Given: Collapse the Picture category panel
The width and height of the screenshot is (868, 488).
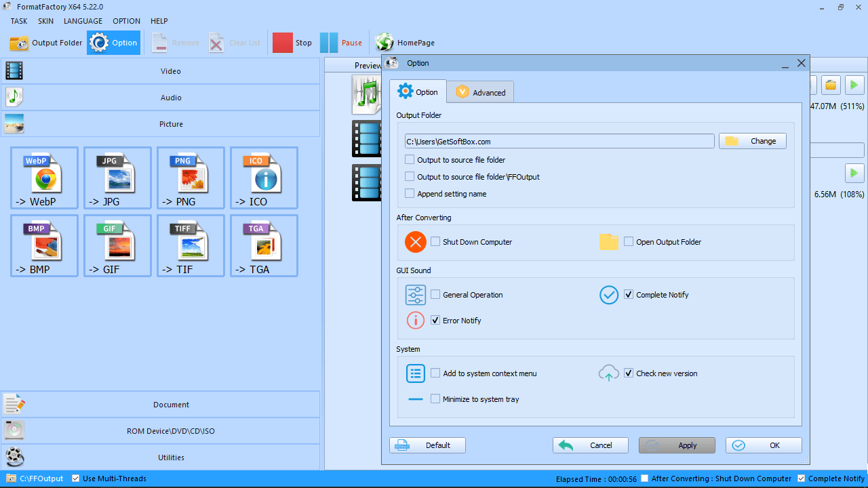Looking at the screenshot, I should click(160, 124).
